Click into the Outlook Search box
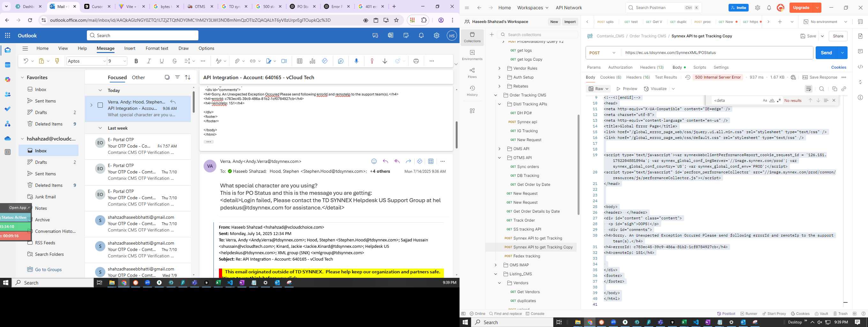This screenshot has height=327, width=868. click(143, 35)
